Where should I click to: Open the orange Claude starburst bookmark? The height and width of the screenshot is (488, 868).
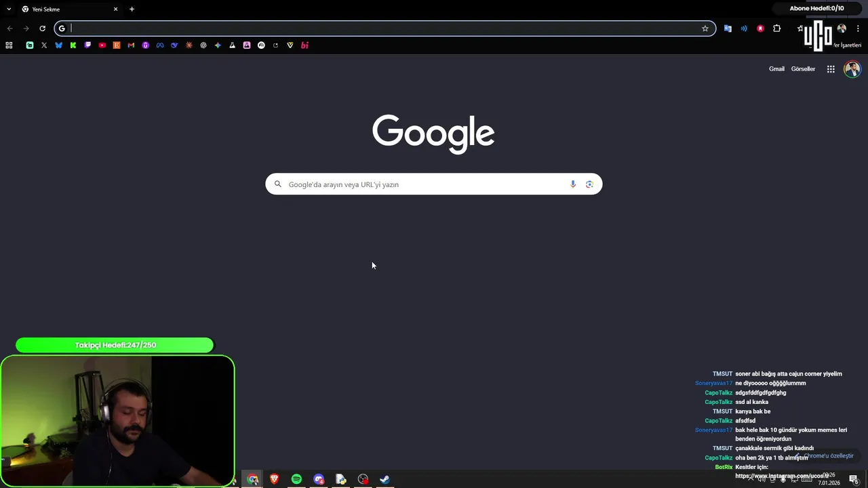(189, 45)
